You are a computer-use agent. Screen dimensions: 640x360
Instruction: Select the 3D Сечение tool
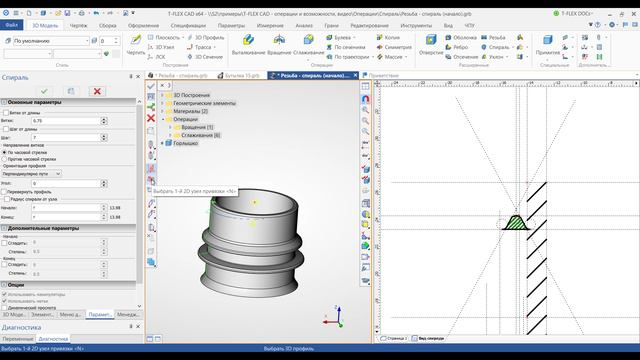[x=205, y=57]
